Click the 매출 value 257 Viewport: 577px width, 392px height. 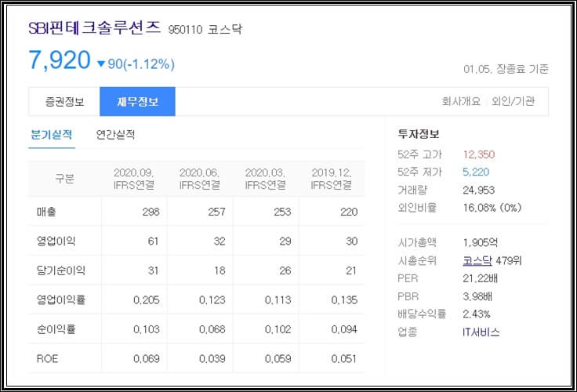[216, 212]
